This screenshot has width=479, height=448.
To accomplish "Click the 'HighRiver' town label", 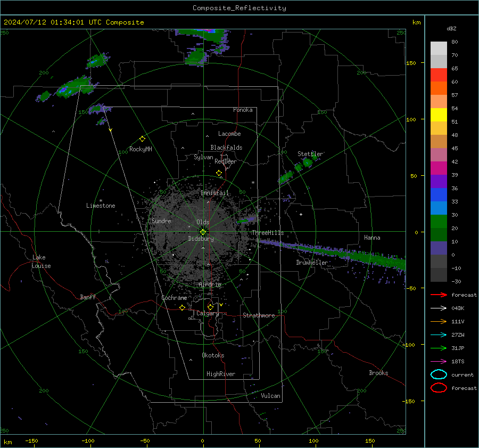I will (x=221, y=374).
